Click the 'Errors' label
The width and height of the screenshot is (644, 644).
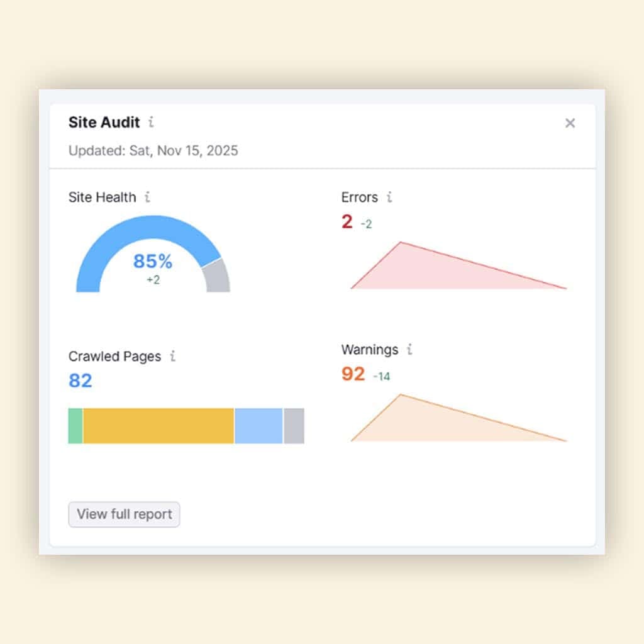360,197
